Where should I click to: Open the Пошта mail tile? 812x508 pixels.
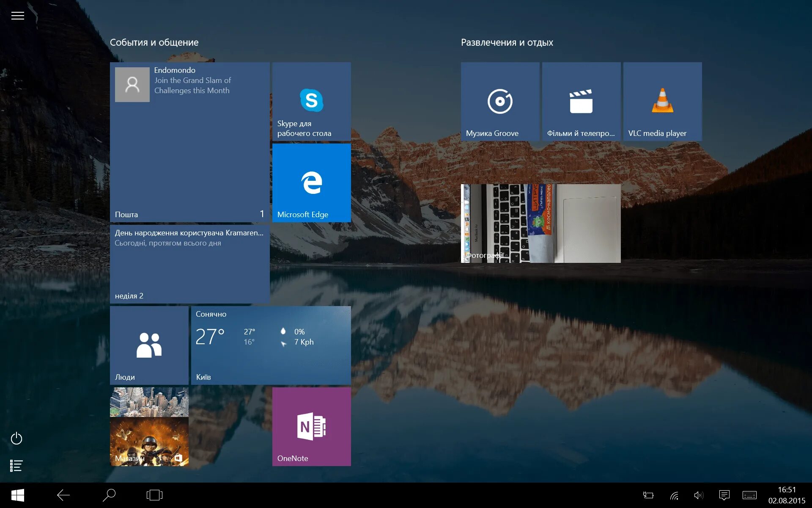(189, 142)
